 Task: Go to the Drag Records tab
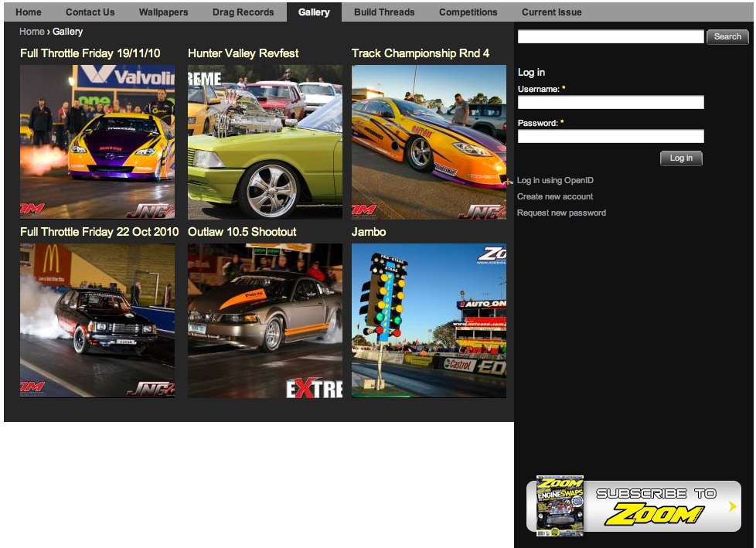coord(243,12)
